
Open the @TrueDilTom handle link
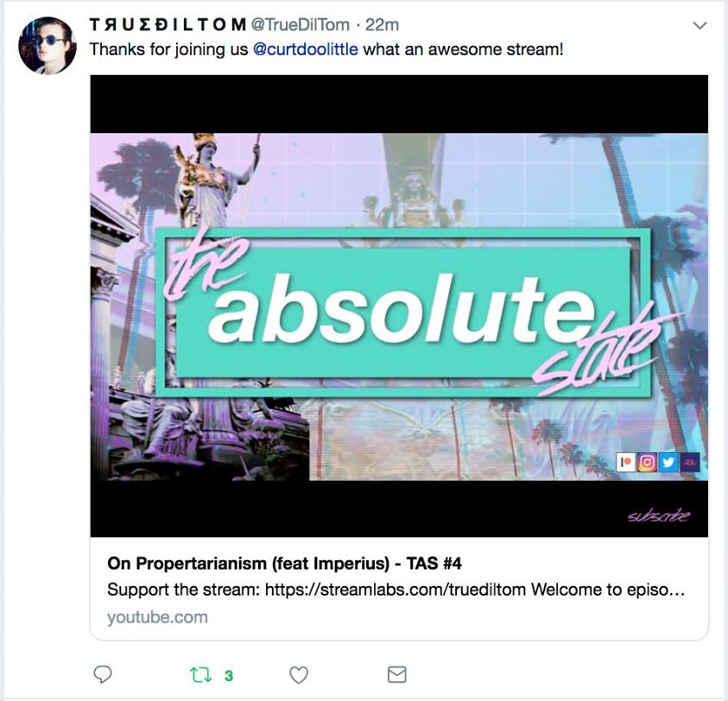(301, 25)
